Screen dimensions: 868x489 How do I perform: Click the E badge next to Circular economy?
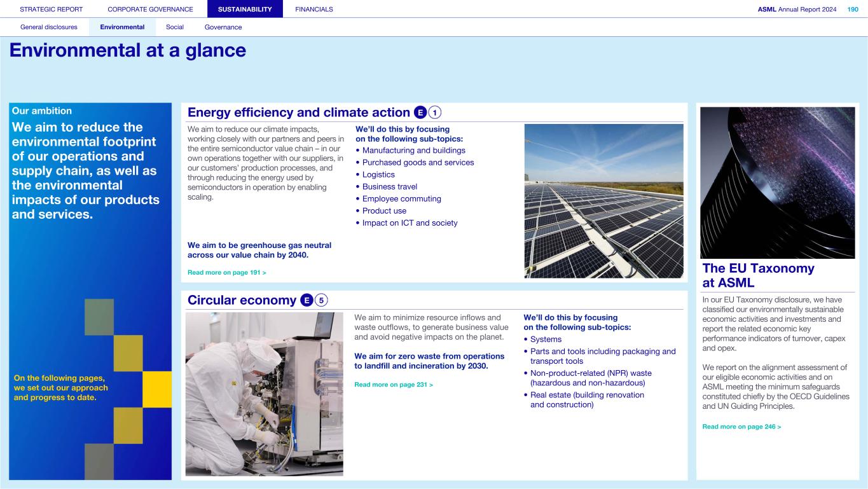tap(306, 300)
